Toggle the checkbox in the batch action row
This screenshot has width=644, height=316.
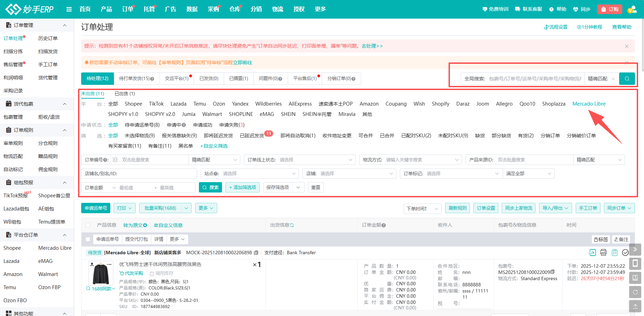[88, 239]
